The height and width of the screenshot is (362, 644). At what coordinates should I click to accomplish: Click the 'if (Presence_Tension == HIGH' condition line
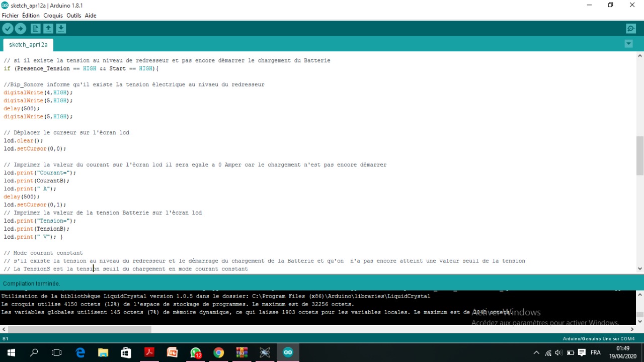[x=81, y=68]
